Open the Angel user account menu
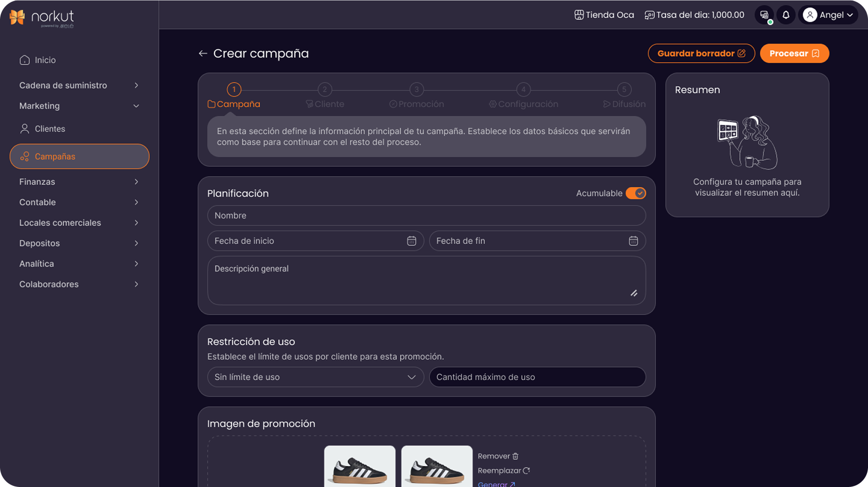The height and width of the screenshot is (487, 868). (828, 15)
